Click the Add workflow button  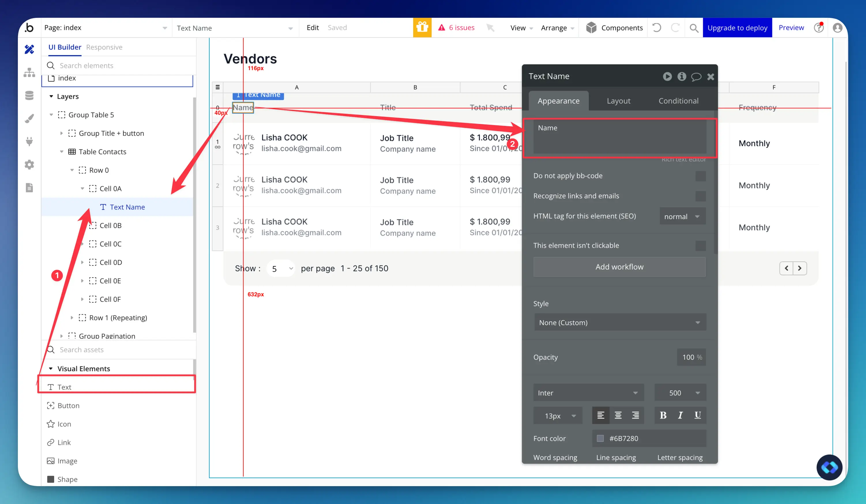620,267
